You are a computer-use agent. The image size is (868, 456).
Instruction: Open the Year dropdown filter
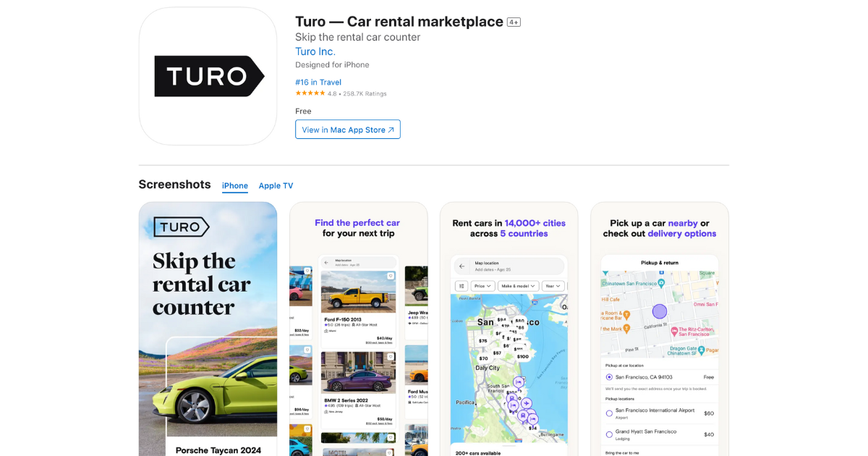[553, 286]
